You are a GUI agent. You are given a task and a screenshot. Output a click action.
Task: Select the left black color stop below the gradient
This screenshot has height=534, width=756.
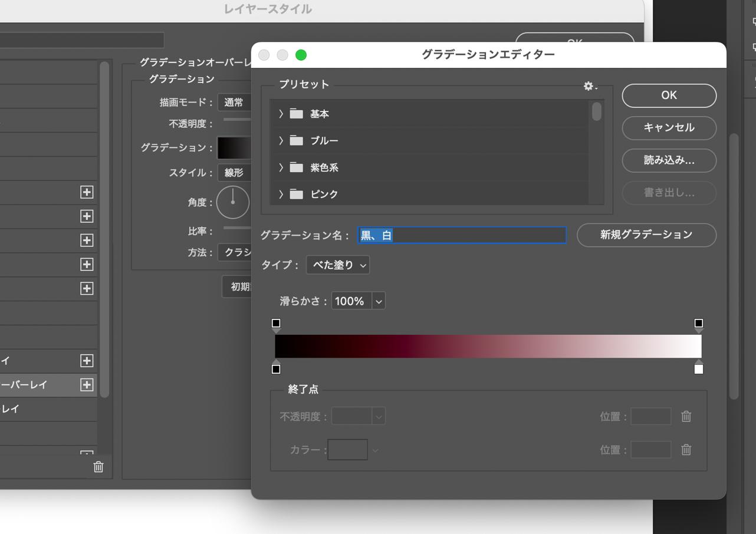pos(277,369)
